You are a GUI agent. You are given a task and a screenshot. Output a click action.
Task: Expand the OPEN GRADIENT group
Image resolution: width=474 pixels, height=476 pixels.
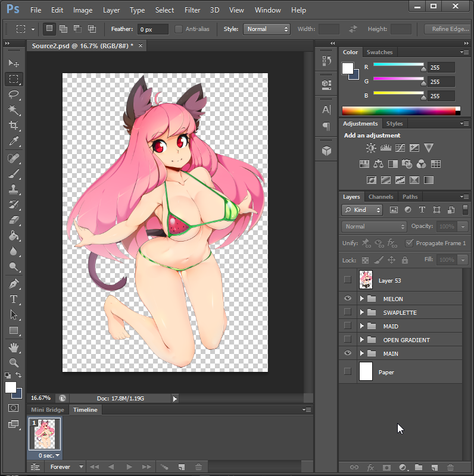pos(362,340)
